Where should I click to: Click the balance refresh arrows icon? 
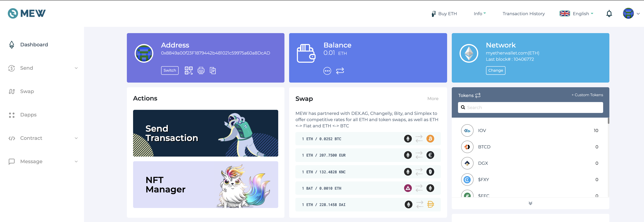(x=340, y=71)
